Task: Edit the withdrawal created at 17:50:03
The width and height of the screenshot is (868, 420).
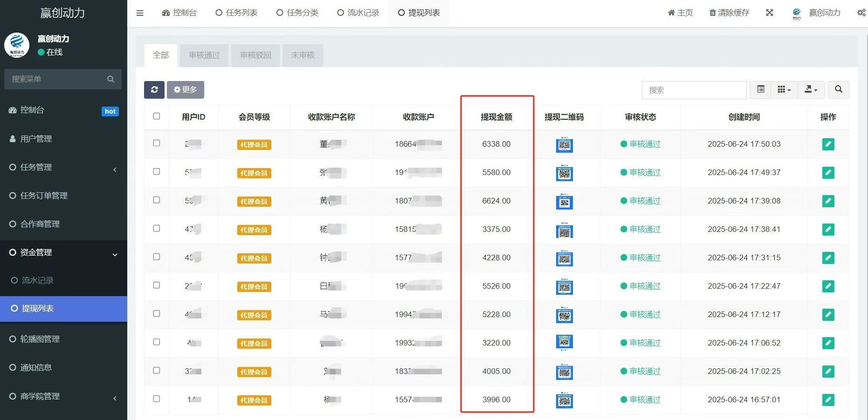Action: click(x=828, y=144)
